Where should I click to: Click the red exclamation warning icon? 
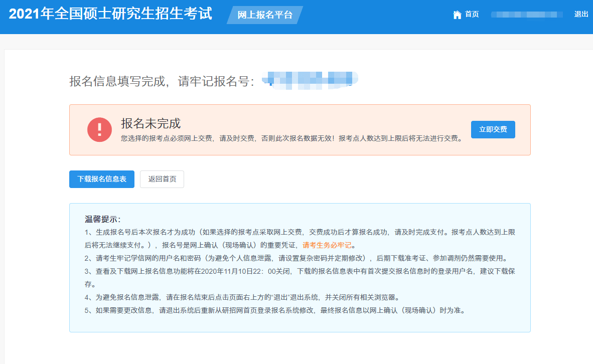(x=99, y=130)
